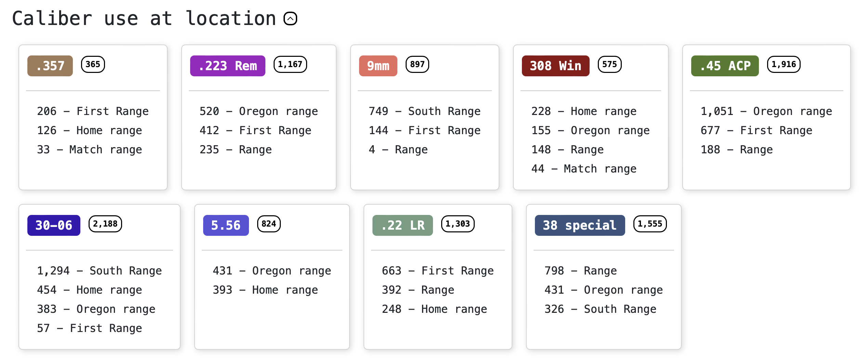Click the 1,916 total count pill
The height and width of the screenshot is (358, 868).
pos(784,64)
